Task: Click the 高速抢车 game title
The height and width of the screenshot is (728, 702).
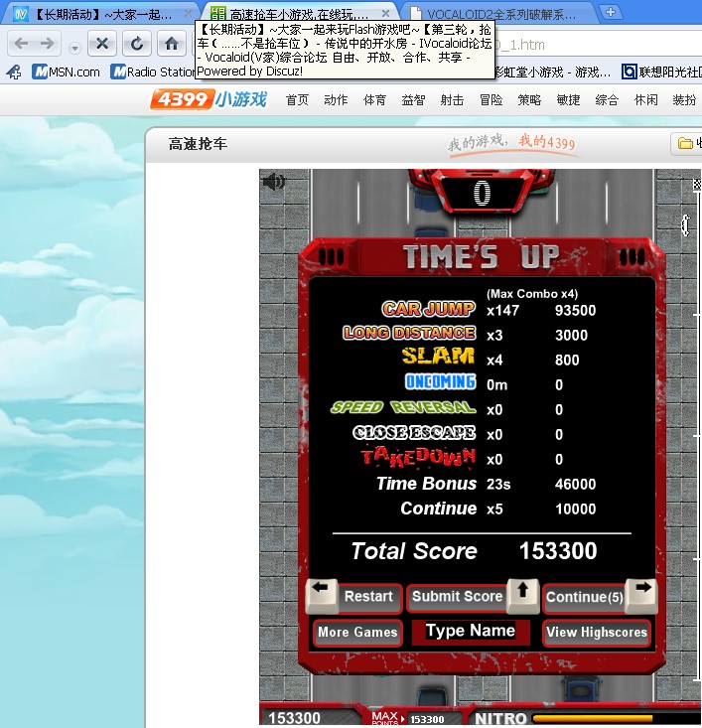Action: (198, 144)
